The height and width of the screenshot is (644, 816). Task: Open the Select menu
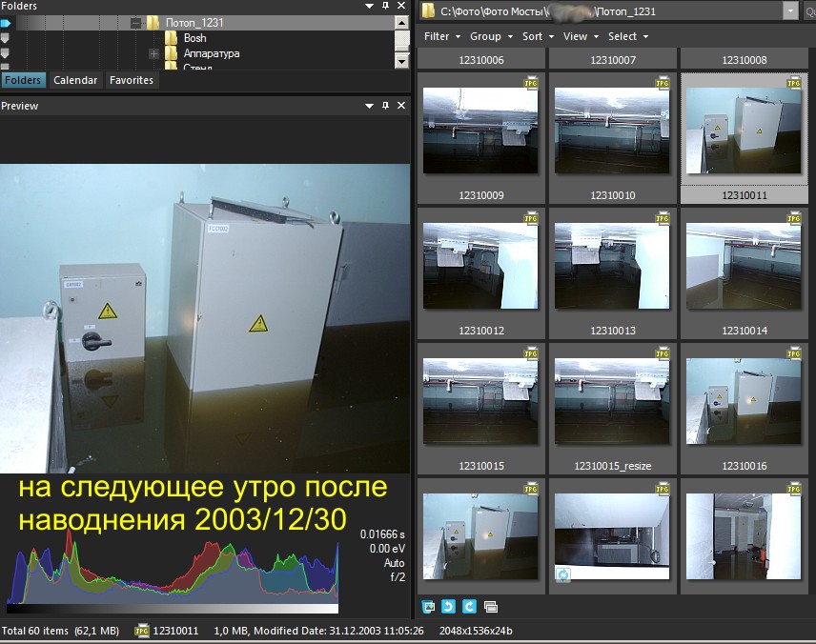click(627, 36)
